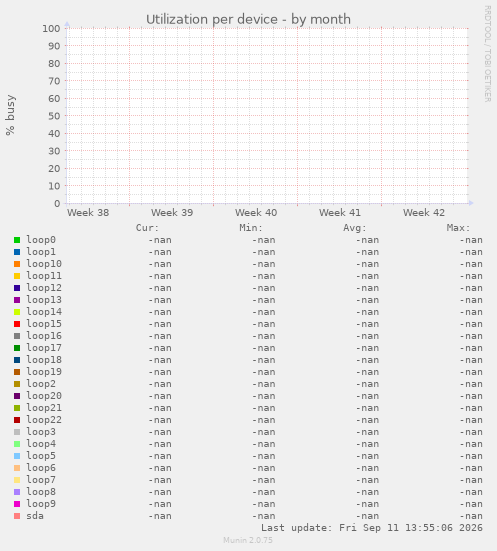This screenshot has height=551, width=497.
Task: Click the Min: column header
Action: coord(251,228)
